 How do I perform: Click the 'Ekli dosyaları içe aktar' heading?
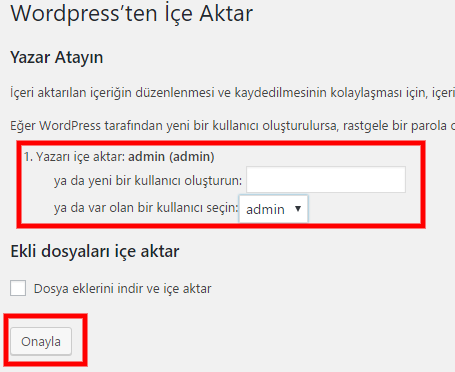95,251
